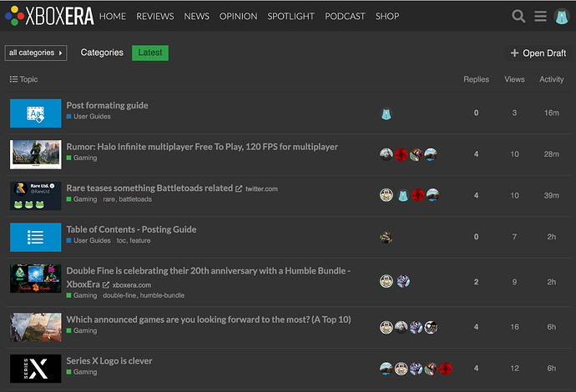
Task: Open OPINION in top navigation
Action: (x=239, y=16)
